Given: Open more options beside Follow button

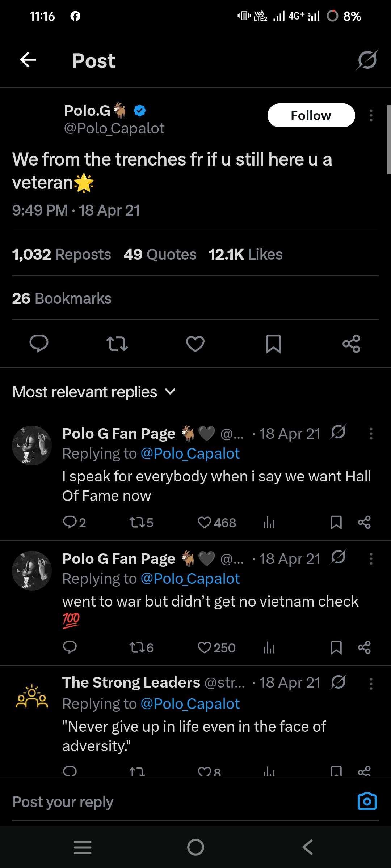Looking at the screenshot, I should [x=371, y=115].
